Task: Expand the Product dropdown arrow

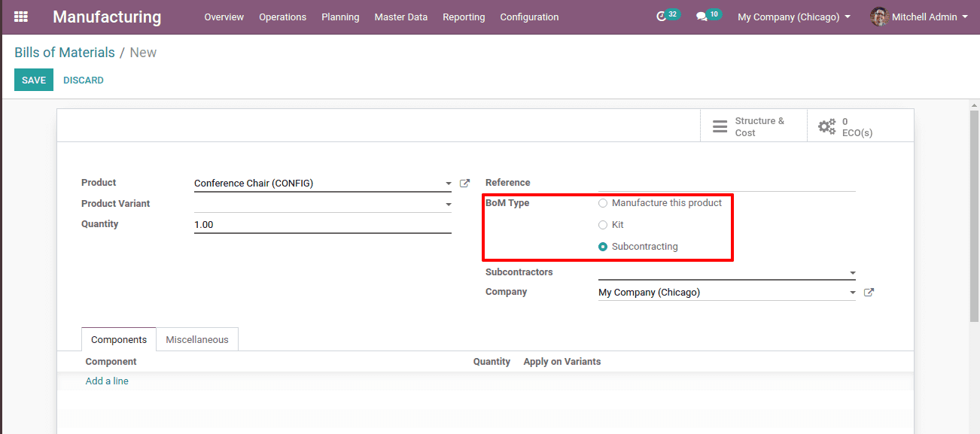Action: tap(449, 184)
